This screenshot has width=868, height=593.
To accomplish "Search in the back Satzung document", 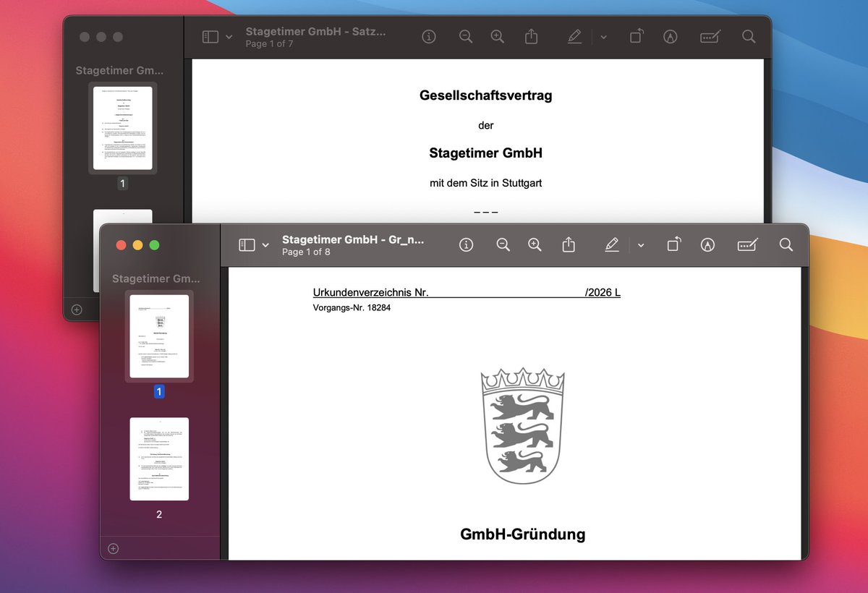I will (749, 36).
